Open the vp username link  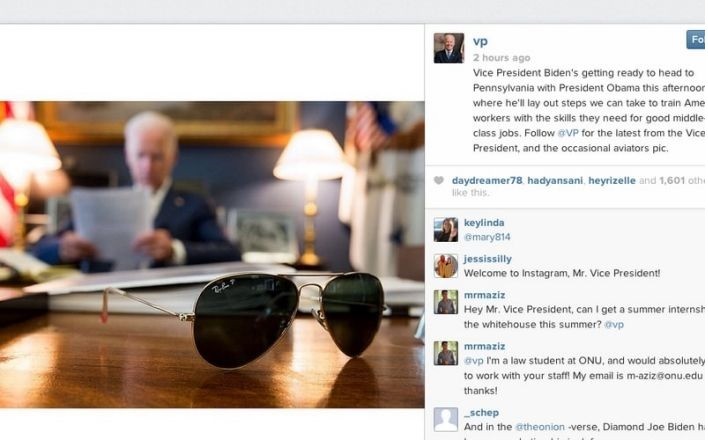point(480,41)
